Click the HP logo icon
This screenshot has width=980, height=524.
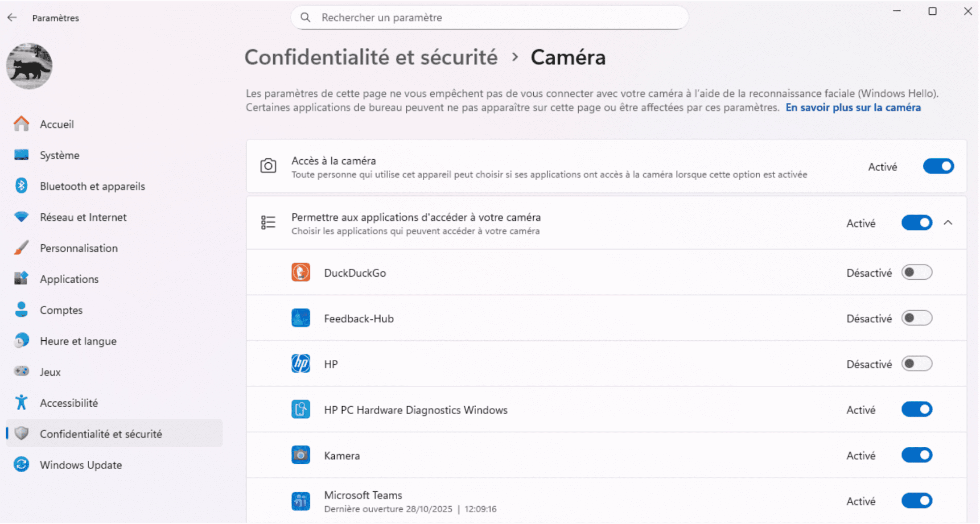301,364
